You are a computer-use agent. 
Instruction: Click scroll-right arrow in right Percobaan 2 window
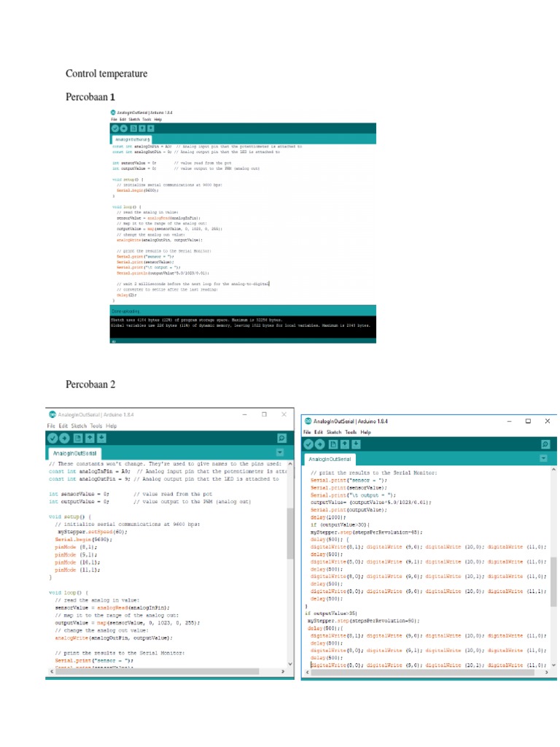546,673
